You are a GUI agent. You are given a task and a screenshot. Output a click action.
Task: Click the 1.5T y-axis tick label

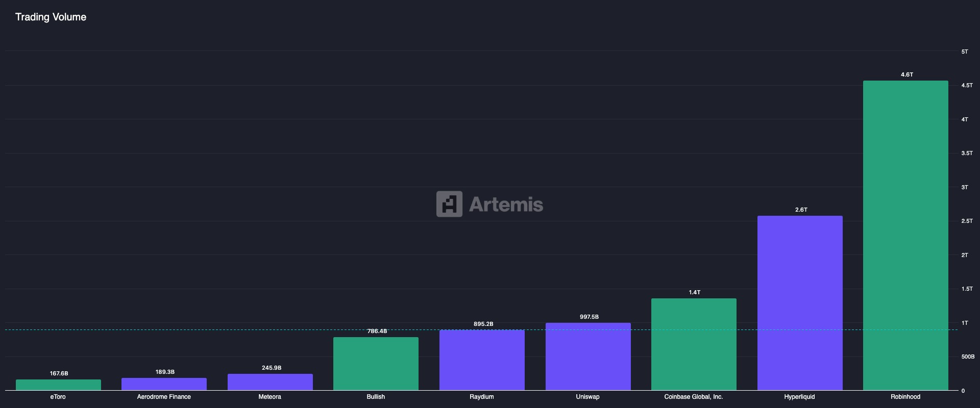(x=967, y=289)
